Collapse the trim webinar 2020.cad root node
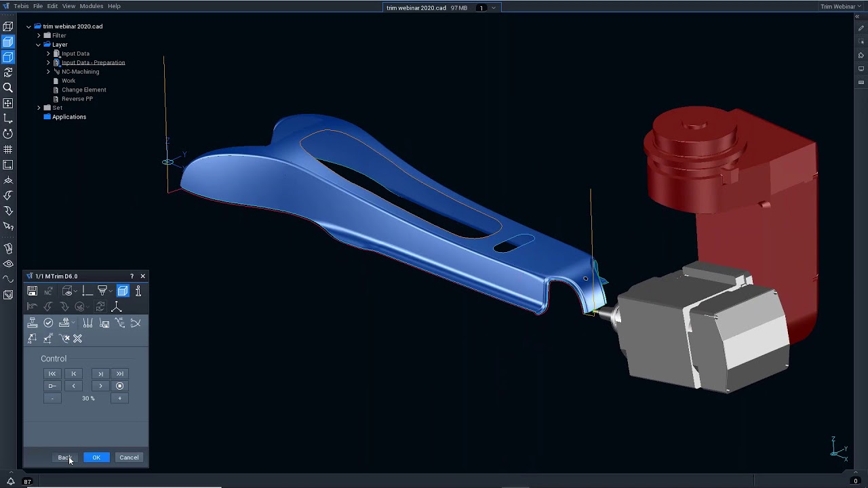This screenshot has height=488, width=868. point(28,26)
